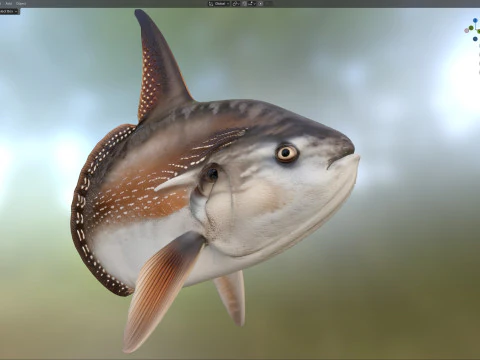Click the negative Z dark blue gizmo handle
480x360 pixels.
(475, 39)
